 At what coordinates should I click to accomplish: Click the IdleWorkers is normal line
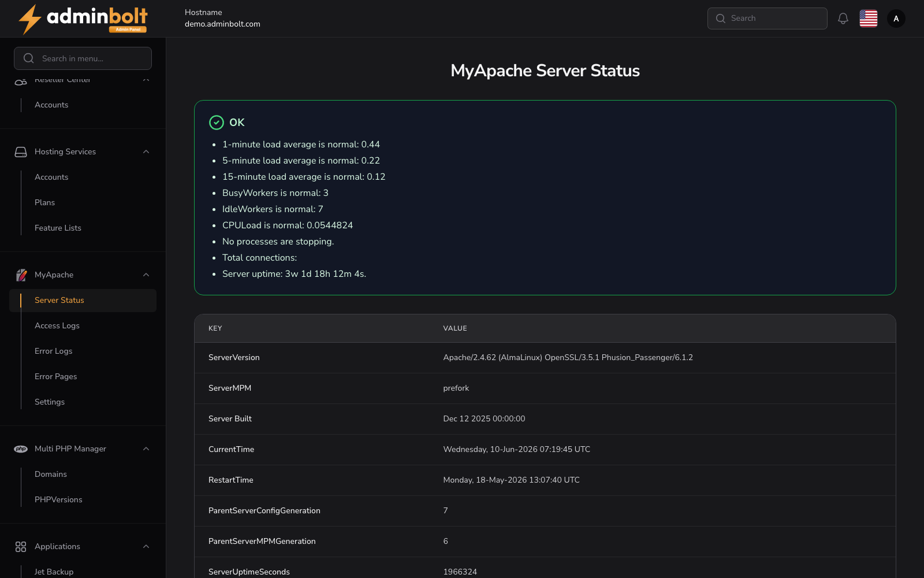click(273, 209)
